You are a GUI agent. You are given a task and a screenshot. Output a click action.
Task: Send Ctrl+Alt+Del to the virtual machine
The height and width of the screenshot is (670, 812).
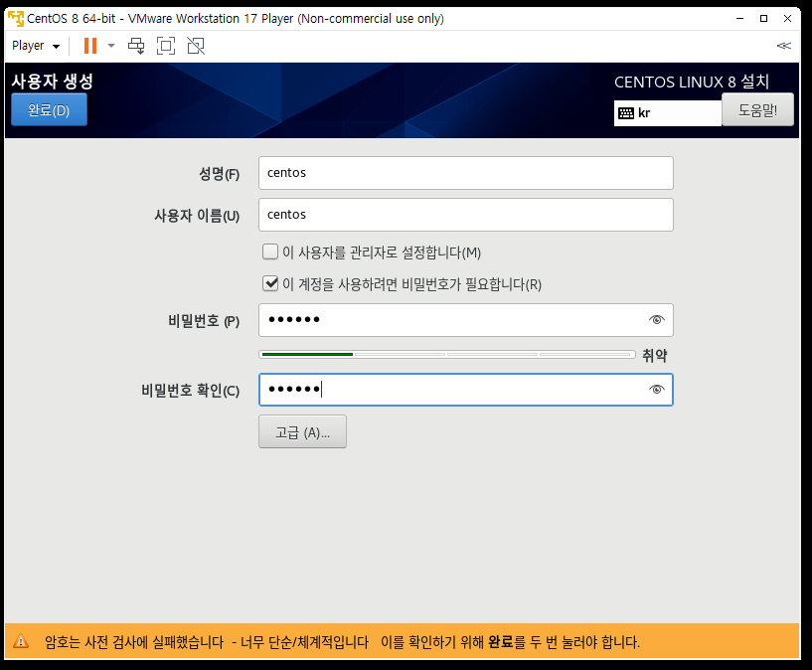(x=136, y=46)
